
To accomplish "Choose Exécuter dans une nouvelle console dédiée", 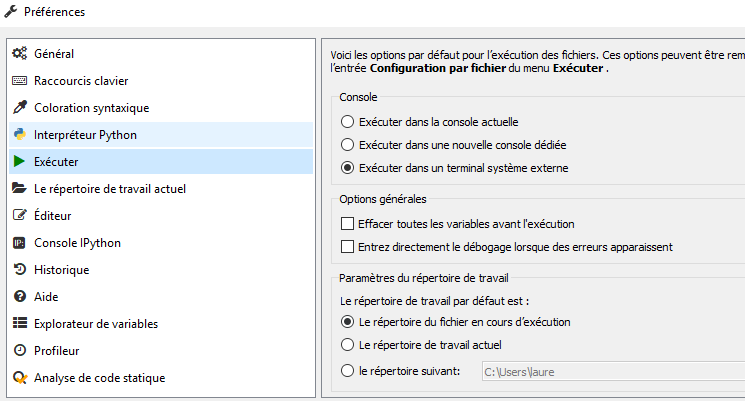I will (347, 144).
